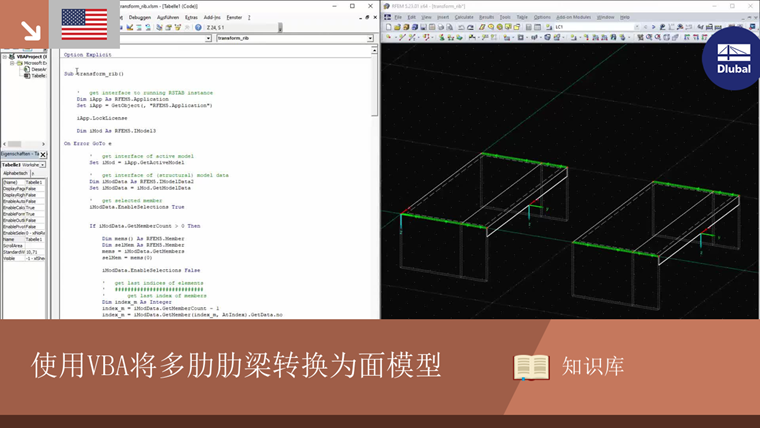Close the Eigenschaften properties panel
Image resolution: width=760 pixels, height=428 pixels.
(43, 154)
